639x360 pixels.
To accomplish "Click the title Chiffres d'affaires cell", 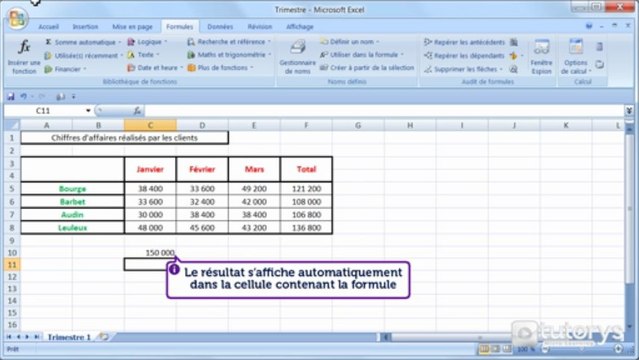I will click(124, 138).
